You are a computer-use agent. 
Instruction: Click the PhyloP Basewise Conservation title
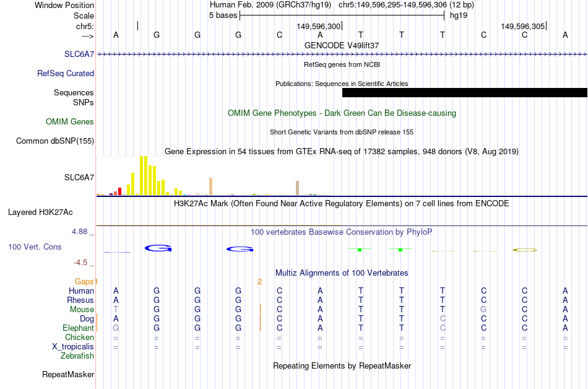pos(342,232)
